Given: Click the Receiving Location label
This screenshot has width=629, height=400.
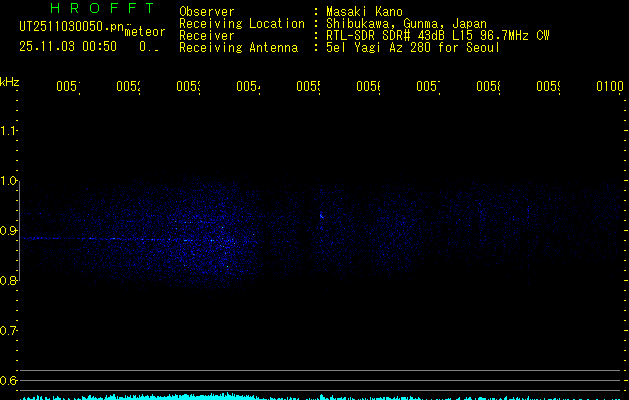Looking at the screenshot, I should 242,24.
